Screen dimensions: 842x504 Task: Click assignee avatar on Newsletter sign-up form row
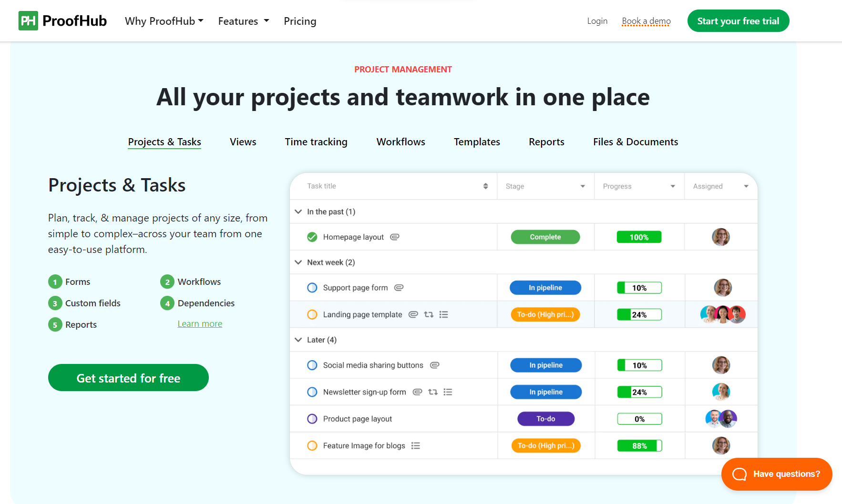pos(721,392)
